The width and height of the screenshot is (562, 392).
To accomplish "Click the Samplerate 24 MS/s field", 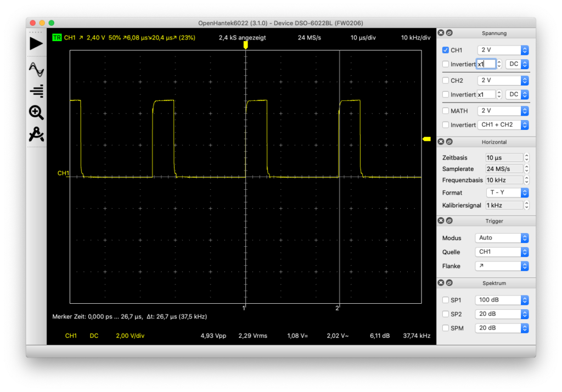I will point(504,169).
